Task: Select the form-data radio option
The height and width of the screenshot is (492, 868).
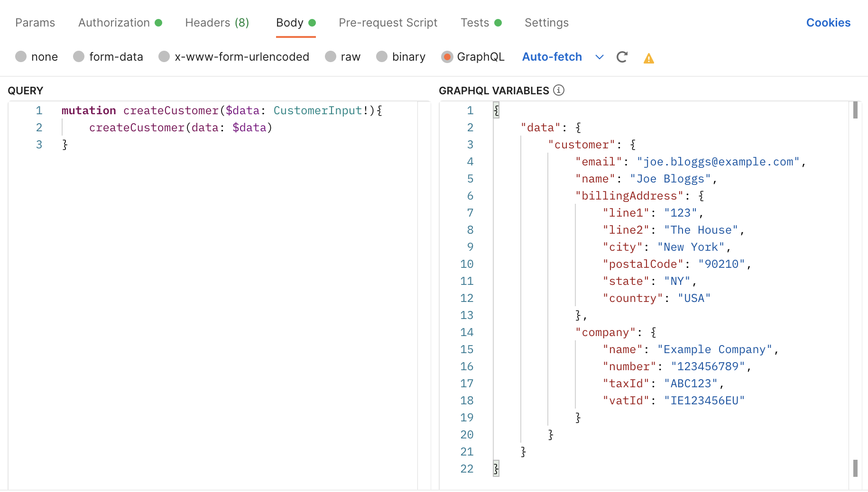Action: pyautogui.click(x=79, y=57)
